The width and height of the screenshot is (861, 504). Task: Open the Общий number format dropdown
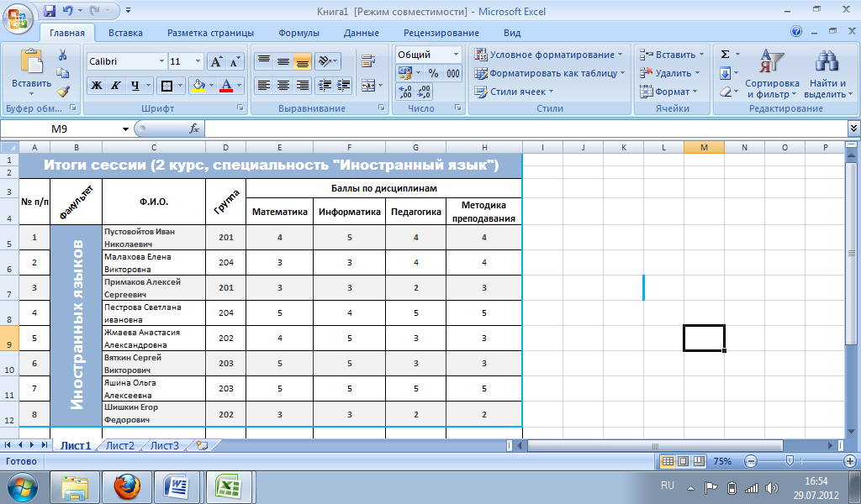[456, 55]
